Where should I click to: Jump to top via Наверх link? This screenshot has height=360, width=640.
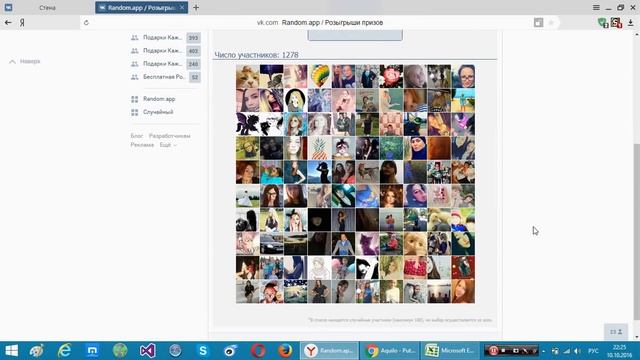[25, 62]
